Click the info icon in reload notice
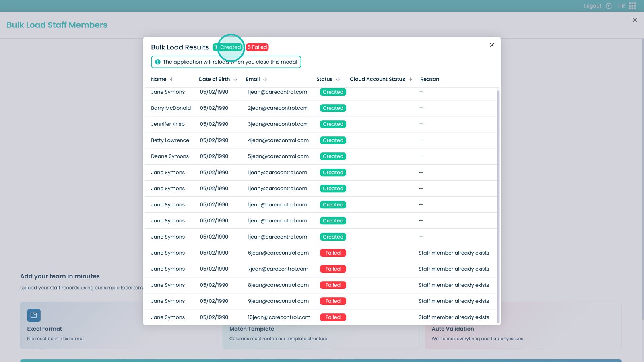This screenshot has height=362, width=644. (158, 62)
